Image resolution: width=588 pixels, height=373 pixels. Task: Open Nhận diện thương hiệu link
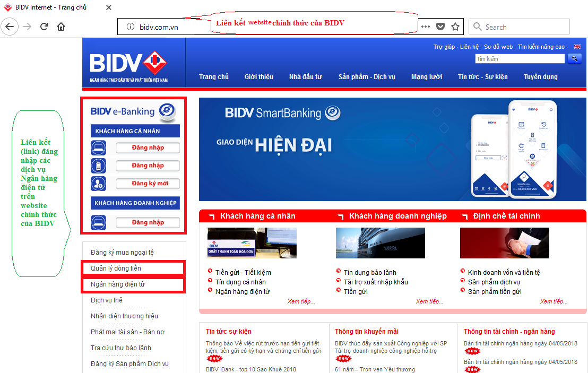(124, 316)
